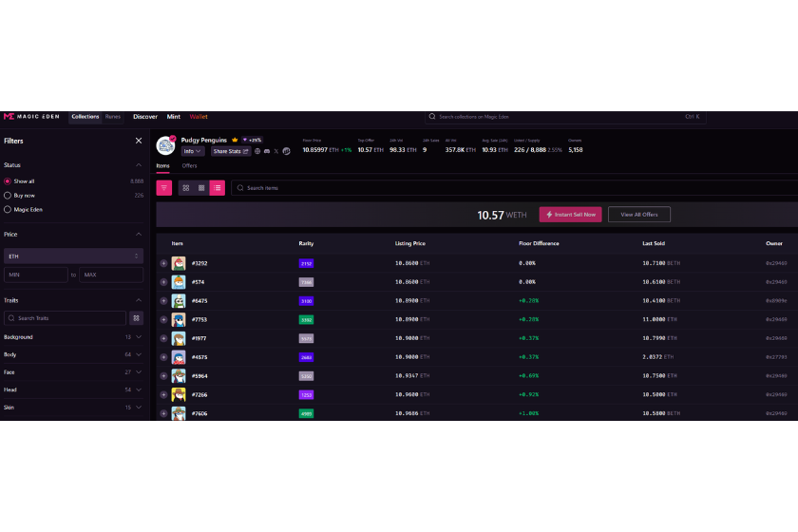Open the collection Discord link
The height and width of the screenshot is (532, 798).
267,151
